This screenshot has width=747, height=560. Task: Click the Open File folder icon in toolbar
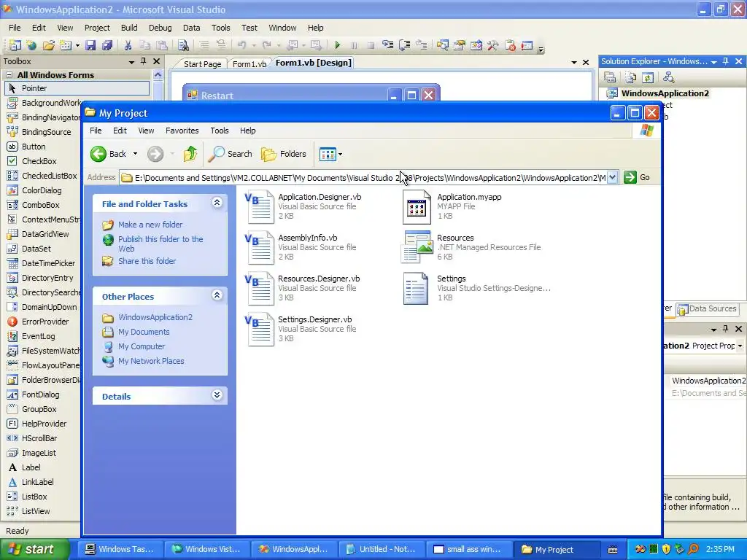pyautogui.click(x=49, y=45)
